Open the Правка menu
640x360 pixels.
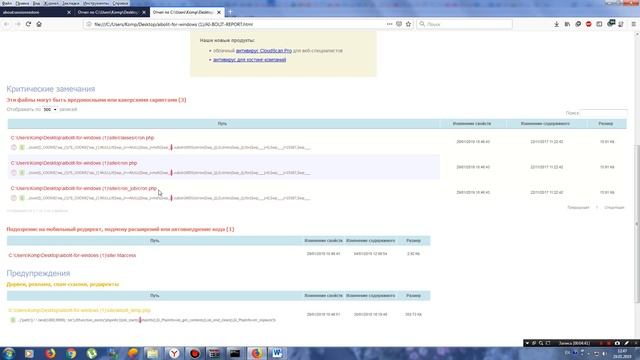[22, 3]
